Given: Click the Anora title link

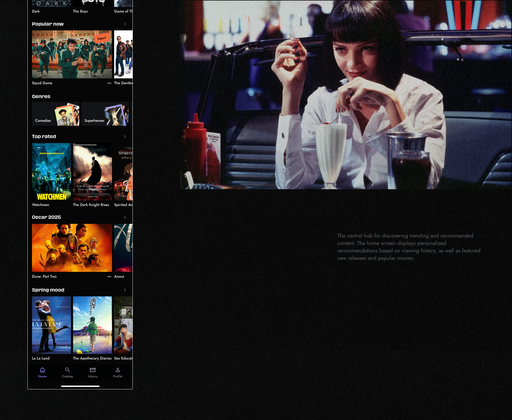Looking at the screenshot, I should (119, 276).
